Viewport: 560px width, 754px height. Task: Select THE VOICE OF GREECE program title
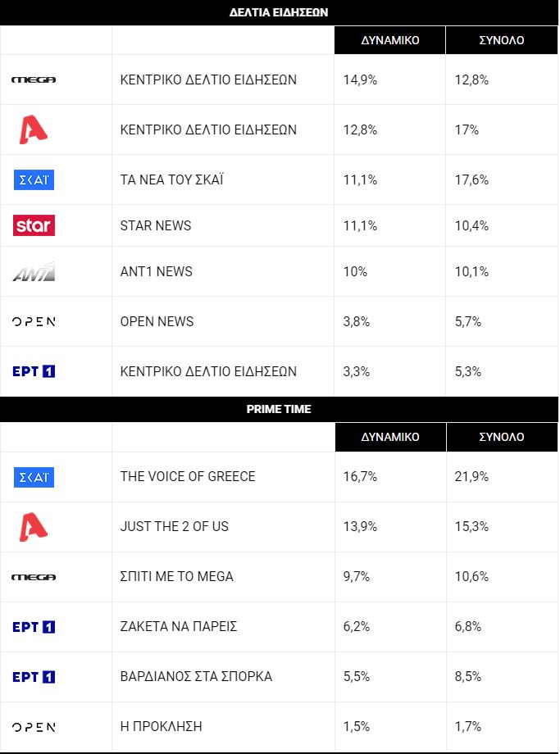tap(188, 476)
